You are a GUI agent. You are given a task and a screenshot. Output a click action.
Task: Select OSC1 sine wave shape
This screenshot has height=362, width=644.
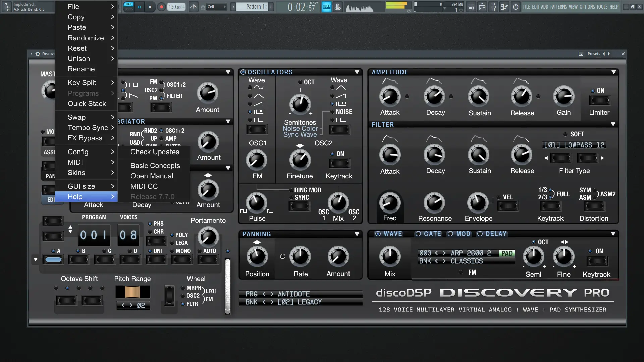point(250,87)
